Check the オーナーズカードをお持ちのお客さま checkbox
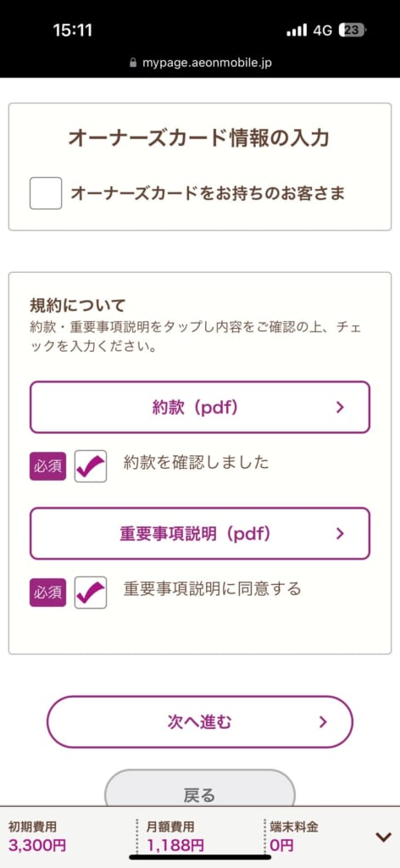Image resolution: width=400 pixels, height=868 pixels. point(46,193)
